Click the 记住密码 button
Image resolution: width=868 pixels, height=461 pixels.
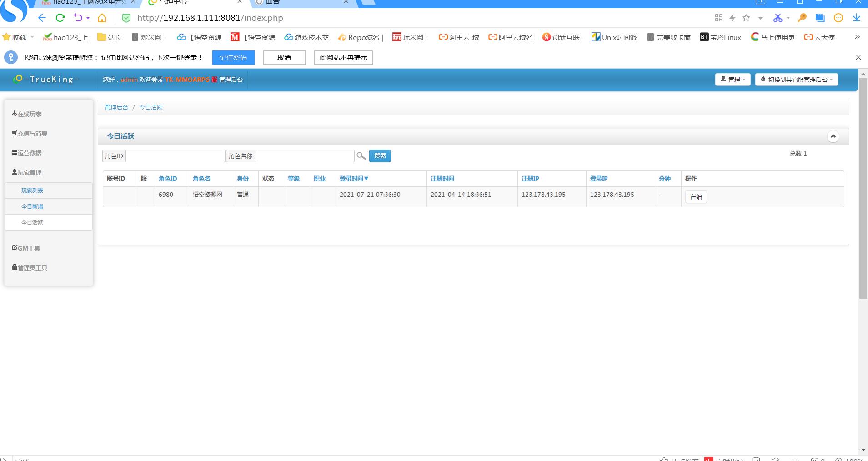point(233,58)
